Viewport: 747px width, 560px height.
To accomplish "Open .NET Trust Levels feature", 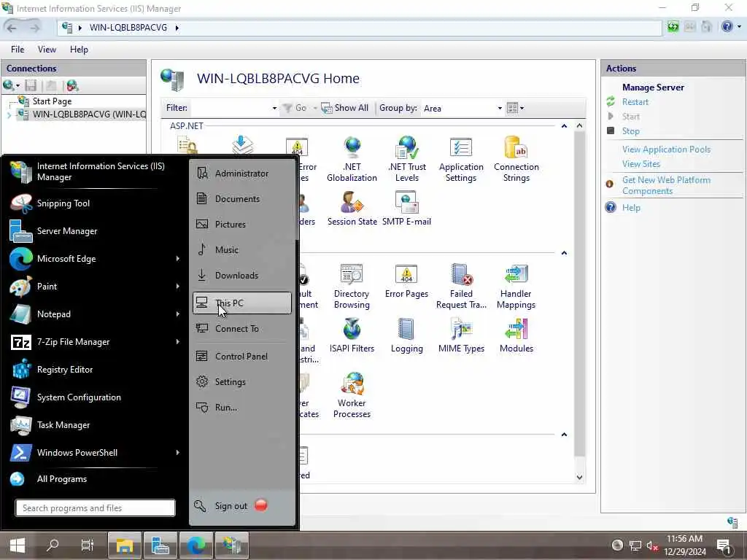I will [x=407, y=159].
